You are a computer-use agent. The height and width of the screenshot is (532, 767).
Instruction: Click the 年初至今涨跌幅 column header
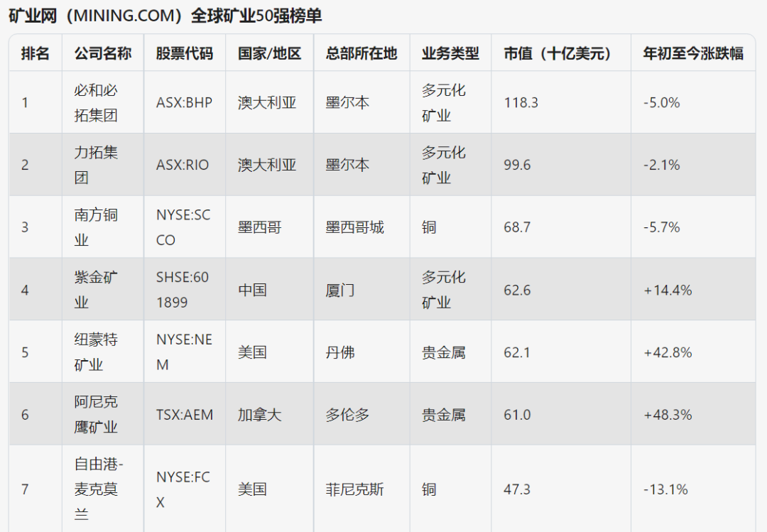693,53
